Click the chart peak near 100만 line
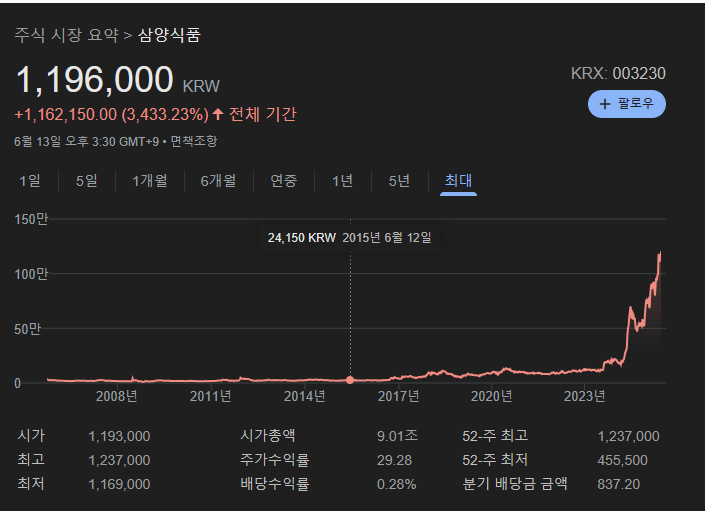The height and width of the screenshot is (514, 705). coord(659,256)
